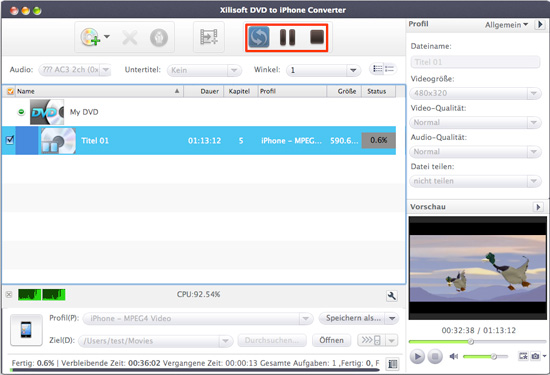
Task: Click the transfer to device icon
Action: [371, 340]
